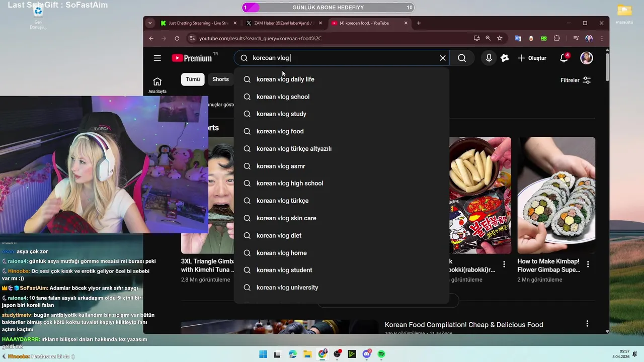The image size is (644, 362).
Task: Click the magnifier search submit button
Action: click(462, 58)
